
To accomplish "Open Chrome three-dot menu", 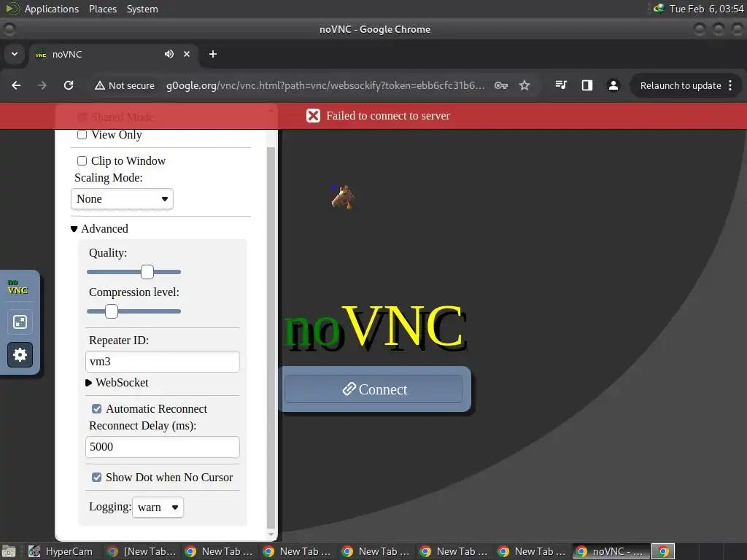I will pyautogui.click(x=730, y=85).
